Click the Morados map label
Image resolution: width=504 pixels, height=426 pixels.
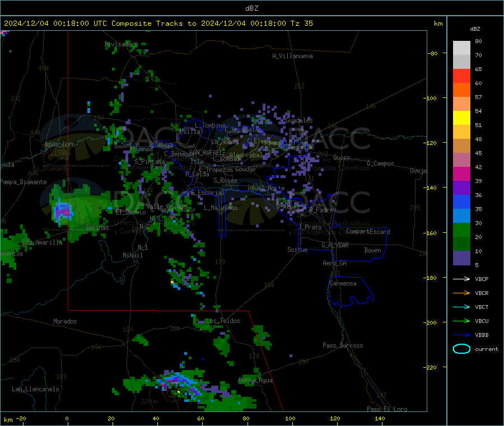[65, 321]
